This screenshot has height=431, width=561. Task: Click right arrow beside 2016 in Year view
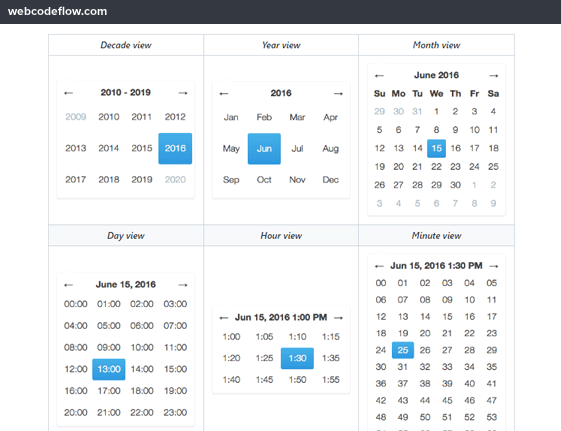(x=338, y=94)
